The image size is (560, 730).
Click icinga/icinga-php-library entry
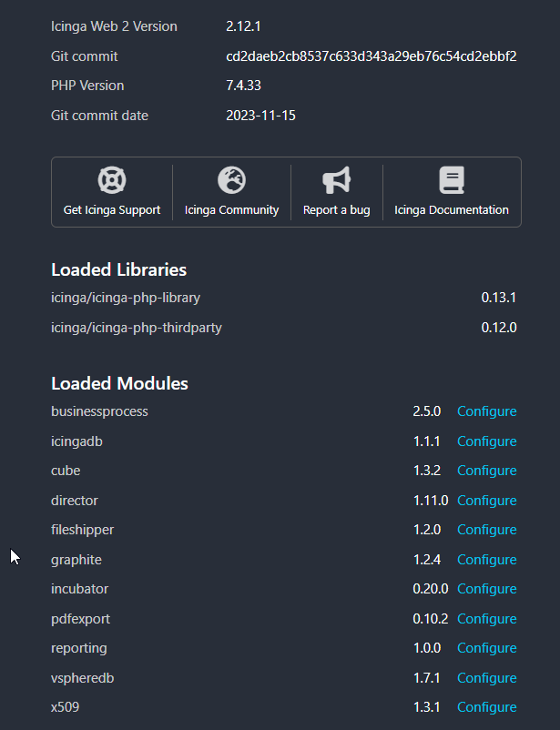[126, 298]
